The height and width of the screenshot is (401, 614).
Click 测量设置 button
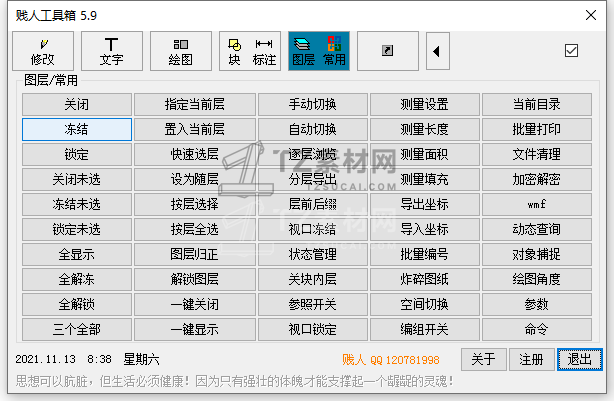(x=425, y=105)
